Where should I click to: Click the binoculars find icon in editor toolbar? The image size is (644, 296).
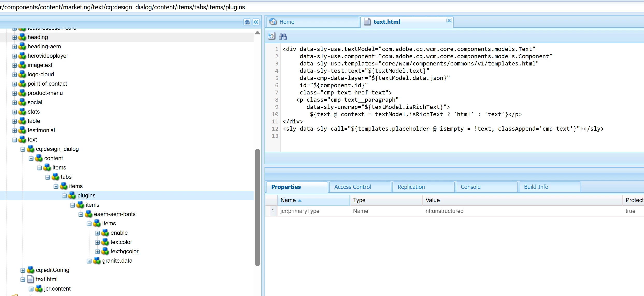click(283, 36)
